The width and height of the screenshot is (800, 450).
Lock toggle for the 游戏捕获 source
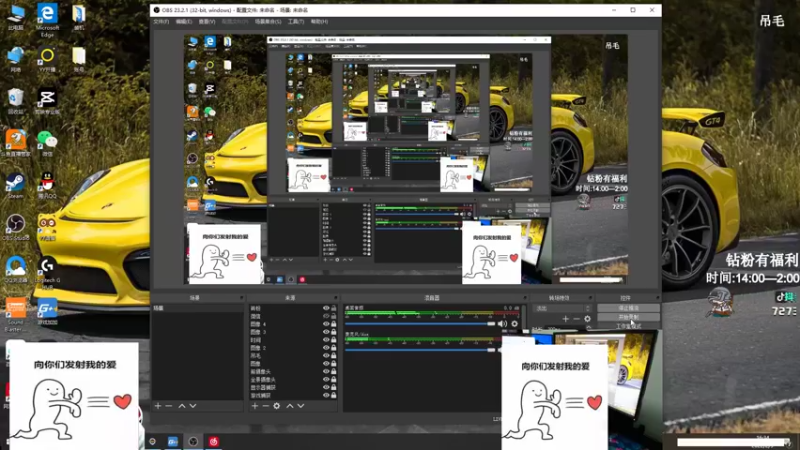[334, 395]
